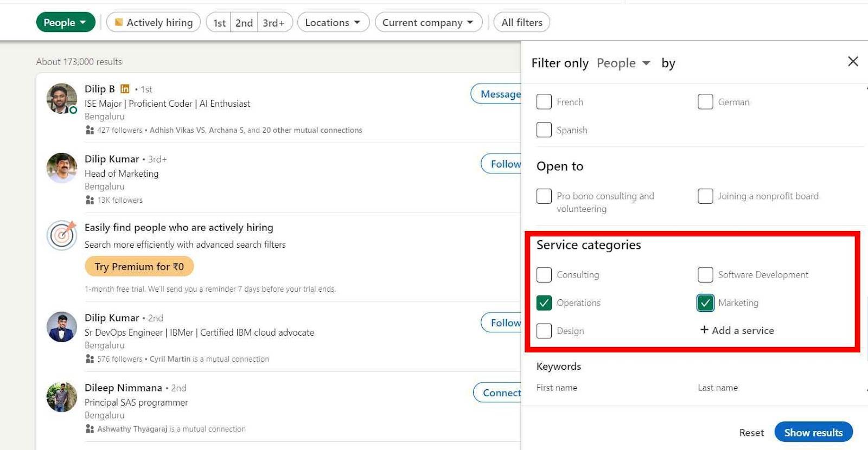Click Show results button

pyautogui.click(x=813, y=432)
